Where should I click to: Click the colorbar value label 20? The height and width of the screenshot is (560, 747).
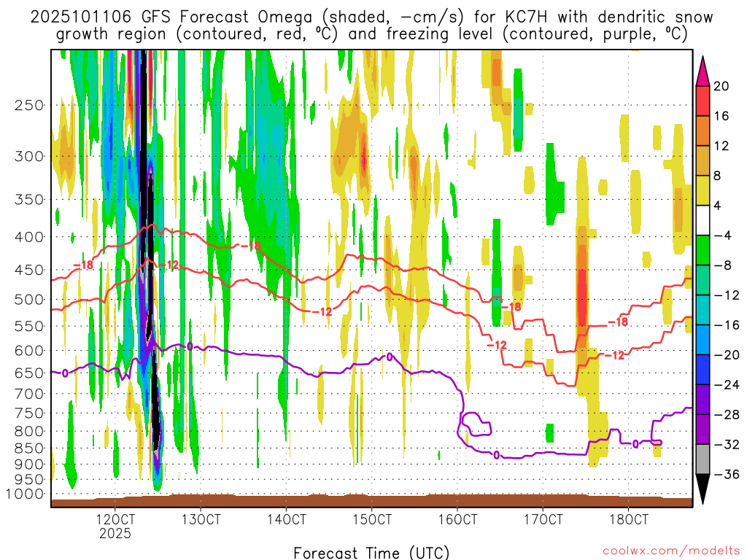[721, 86]
